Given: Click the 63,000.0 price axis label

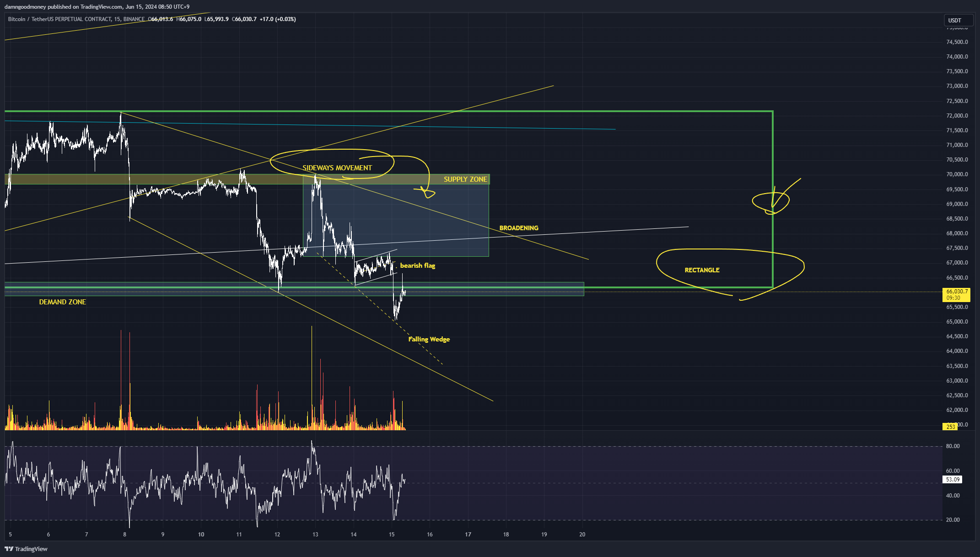Looking at the screenshot, I should [x=957, y=381].
